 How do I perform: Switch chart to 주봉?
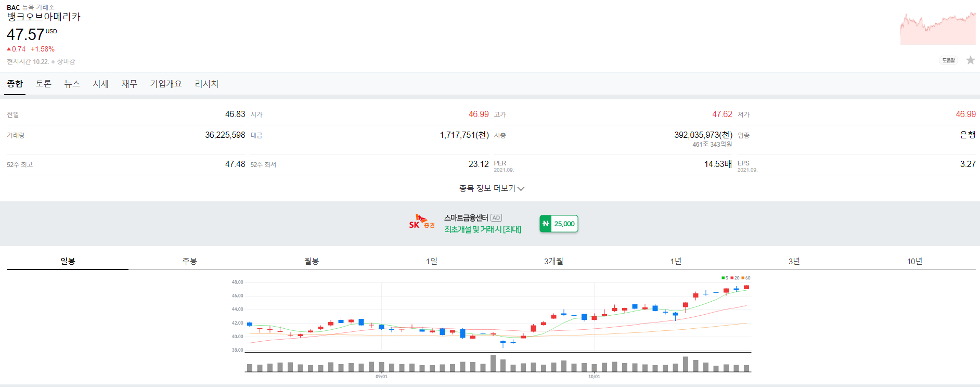pyautogui.click(x=189, y=261)
